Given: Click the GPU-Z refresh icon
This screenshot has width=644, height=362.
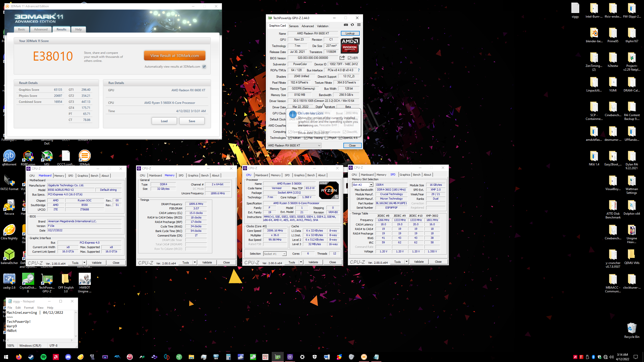Looking at the screenshot, I should tap(352, 25).
